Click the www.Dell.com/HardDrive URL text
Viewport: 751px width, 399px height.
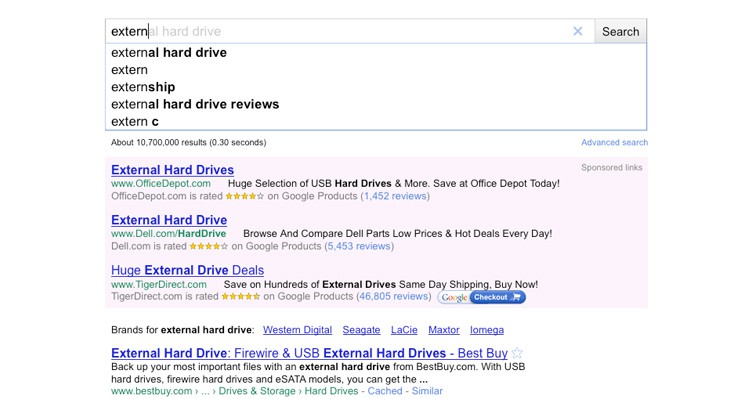(x=169, y=234)
